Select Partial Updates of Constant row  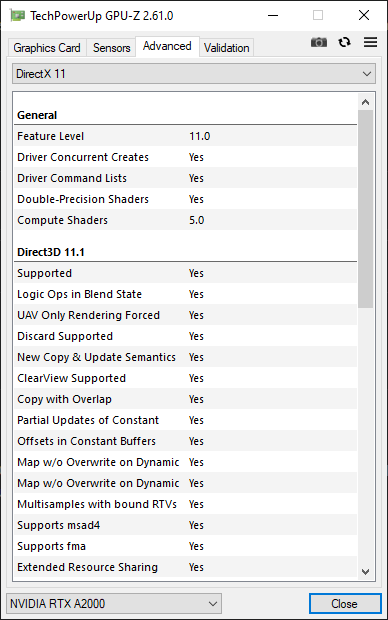click(185, 420)
